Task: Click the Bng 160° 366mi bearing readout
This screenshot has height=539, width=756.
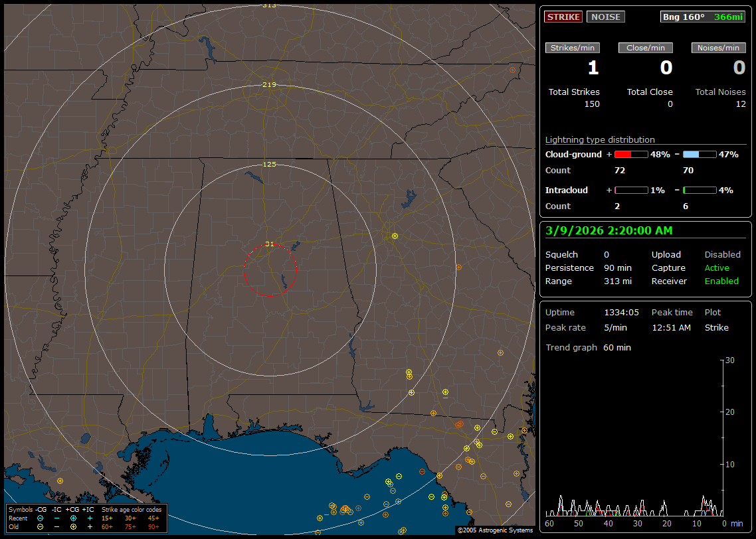Action: pos(703,17)
